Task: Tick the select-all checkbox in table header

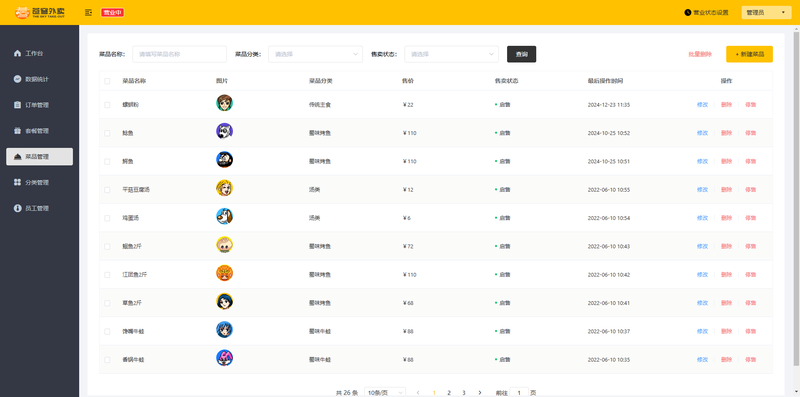Action: pyautogui.click(x=107, y=81)
